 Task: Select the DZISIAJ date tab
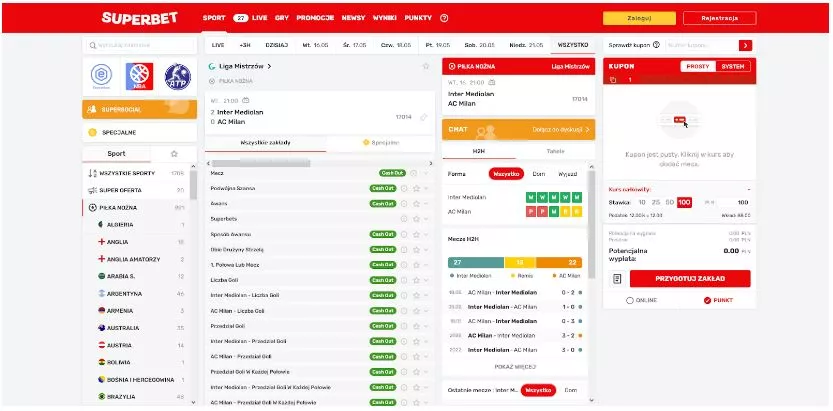(x=276, y=45)
